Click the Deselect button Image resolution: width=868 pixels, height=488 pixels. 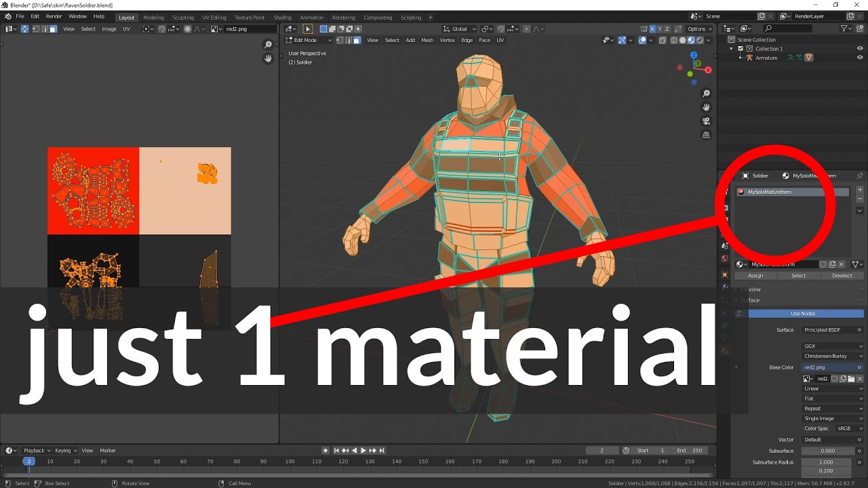point(842,276)
